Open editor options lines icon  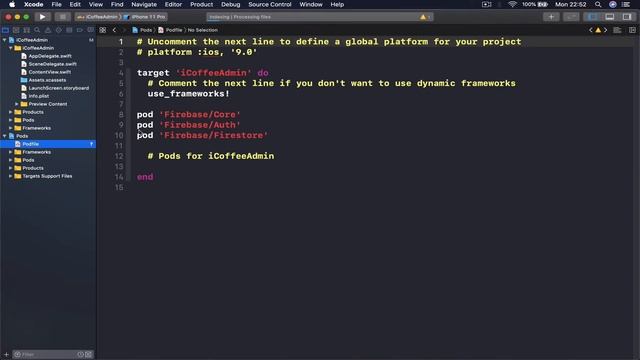617,30
